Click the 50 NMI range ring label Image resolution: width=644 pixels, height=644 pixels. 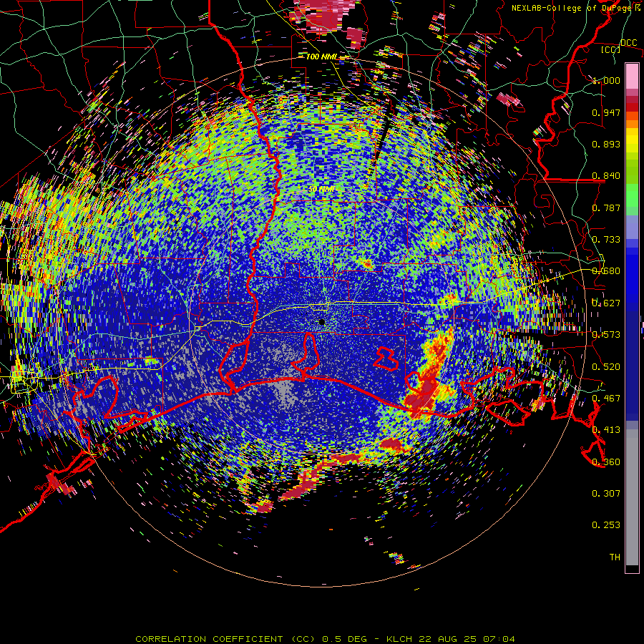(x=321, y=190)
